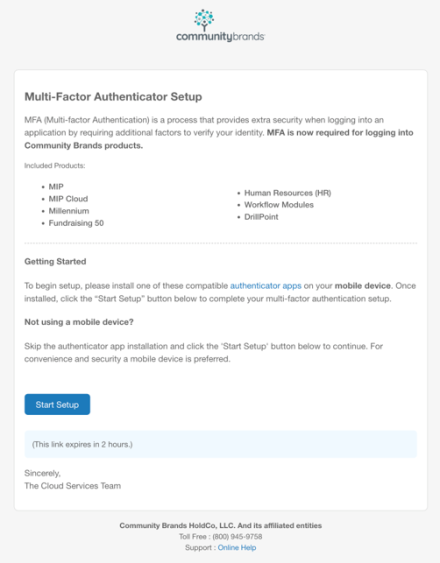Click the Community Brands tree logo
The image size is (440, 563).
click(204, 20)
